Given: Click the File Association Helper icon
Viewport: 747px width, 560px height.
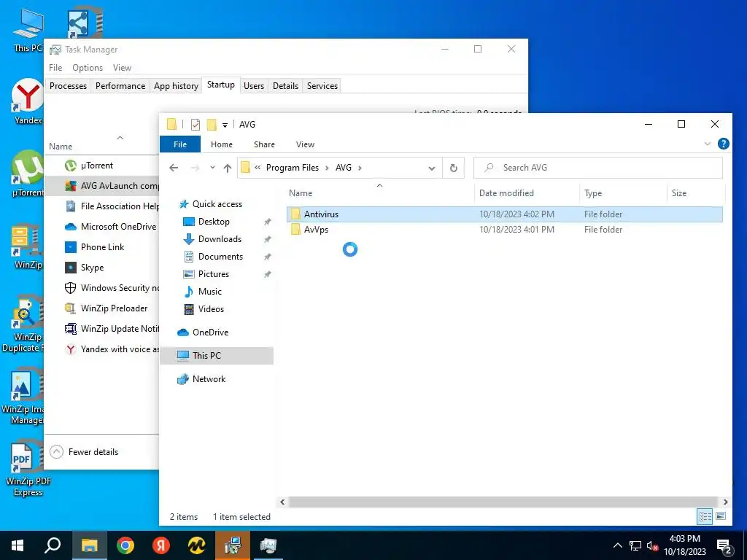Looking at the screenshot, I should (71, 206).
